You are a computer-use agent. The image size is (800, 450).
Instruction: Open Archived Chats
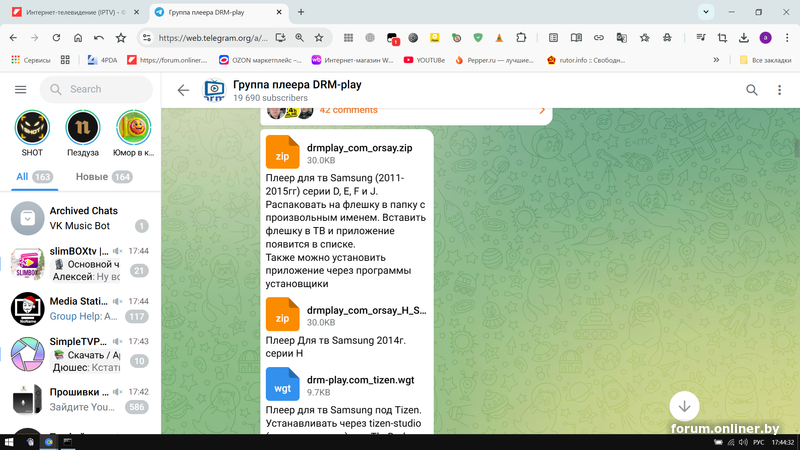(80, 218)
